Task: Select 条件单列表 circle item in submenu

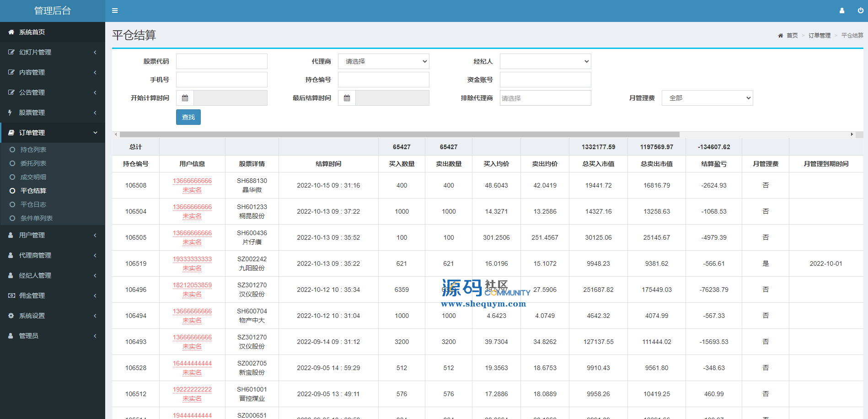Action: click(x=12, y=218)
